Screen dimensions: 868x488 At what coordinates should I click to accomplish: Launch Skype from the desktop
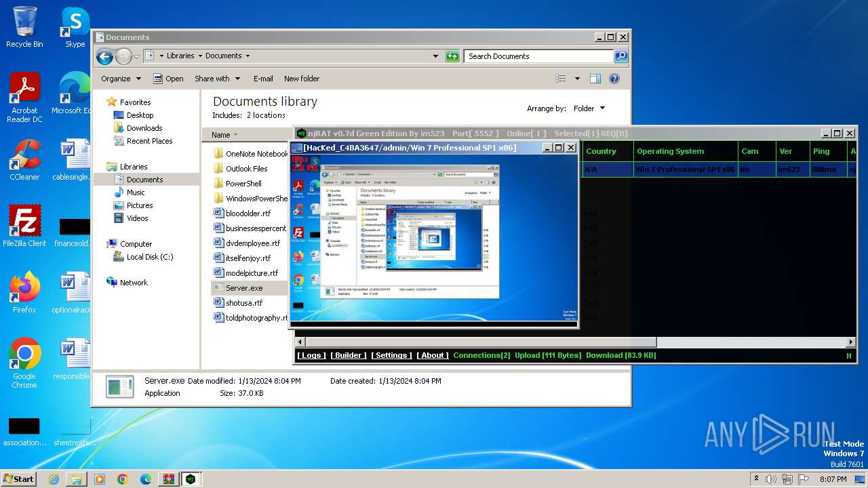[75, 27]
